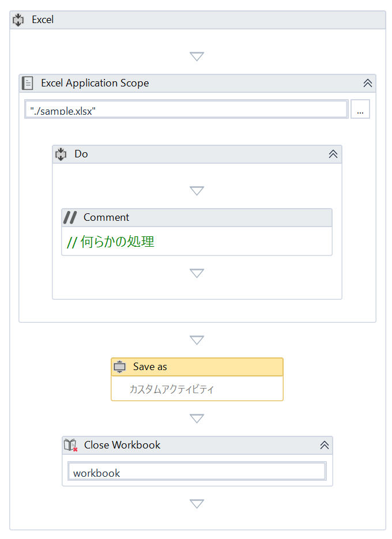Click the insert arrow above Comment activity
The image size is (392, 539).
pyautogui.click(x=197, y=191)
